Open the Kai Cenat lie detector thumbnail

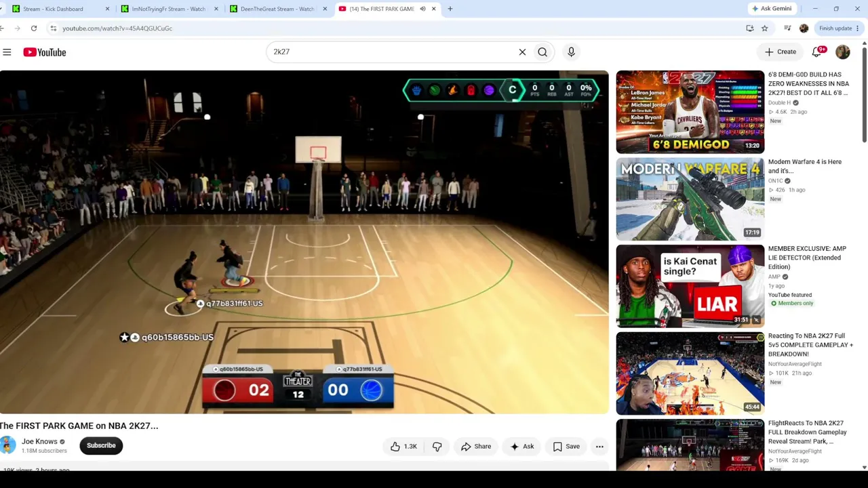[x=690, y=286]
